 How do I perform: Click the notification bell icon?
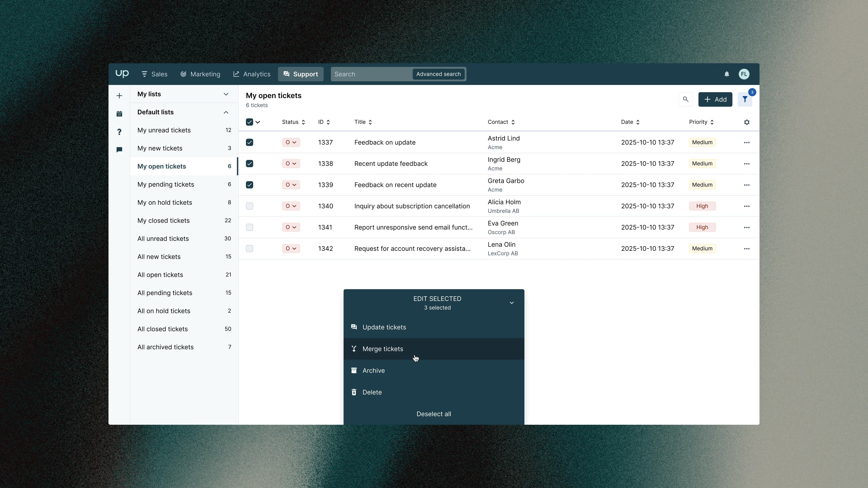click(x=726, y=74)
